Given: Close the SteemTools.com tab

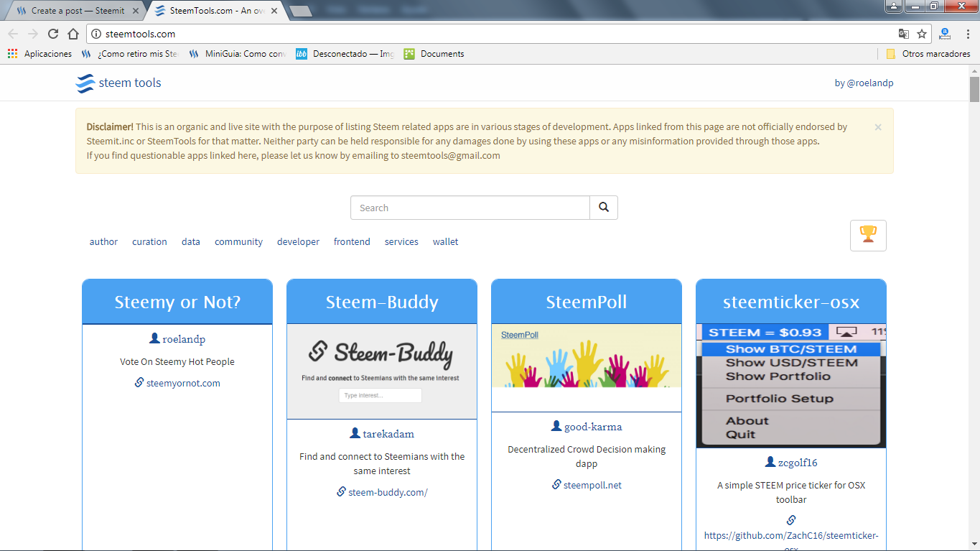Looking at the screenshot, I should [274, 11].
